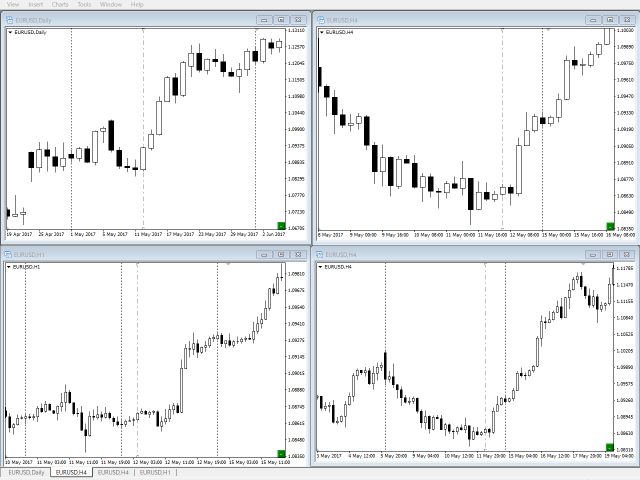Switch to the EURUSD,Daily chart tab
This screenshot has height=480, width=640.
coord(26,472)
